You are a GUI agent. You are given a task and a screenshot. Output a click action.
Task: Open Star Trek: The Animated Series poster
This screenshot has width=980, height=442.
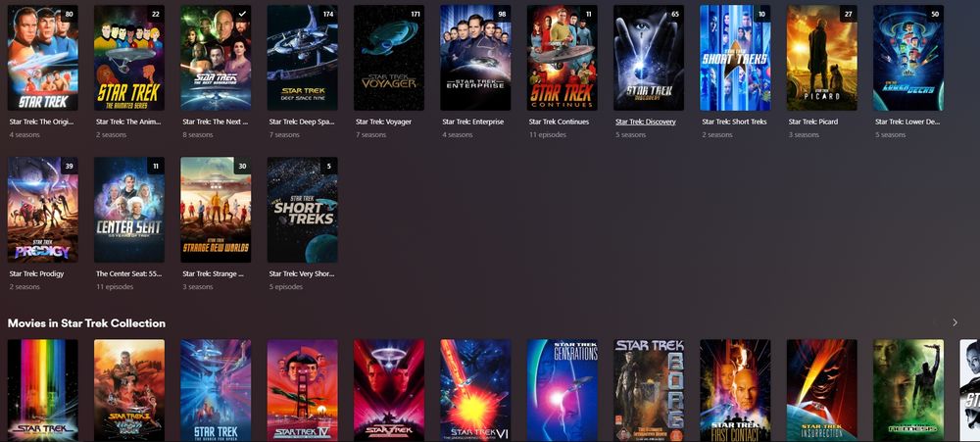pos(129,58)
